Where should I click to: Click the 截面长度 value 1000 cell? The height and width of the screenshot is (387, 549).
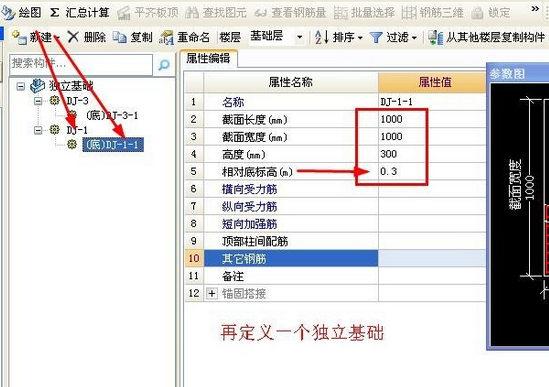(x=432, y=119)
